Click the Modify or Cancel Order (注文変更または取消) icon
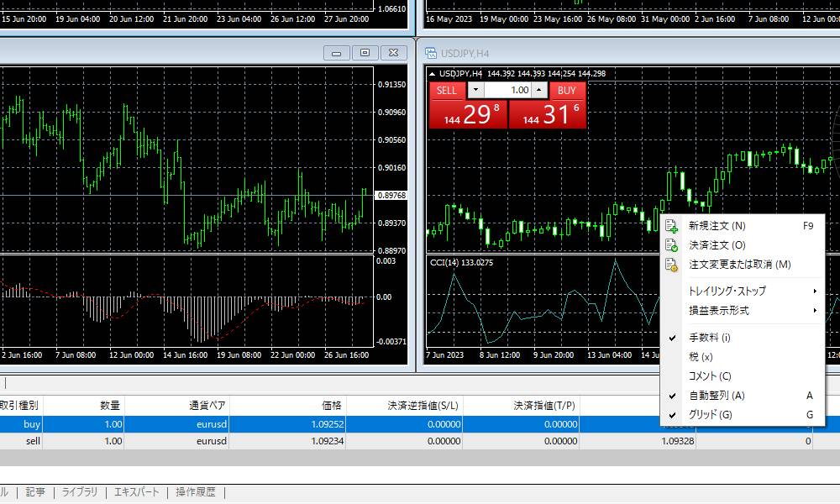This screenshot has height=504, width=840. pos(671,265)
